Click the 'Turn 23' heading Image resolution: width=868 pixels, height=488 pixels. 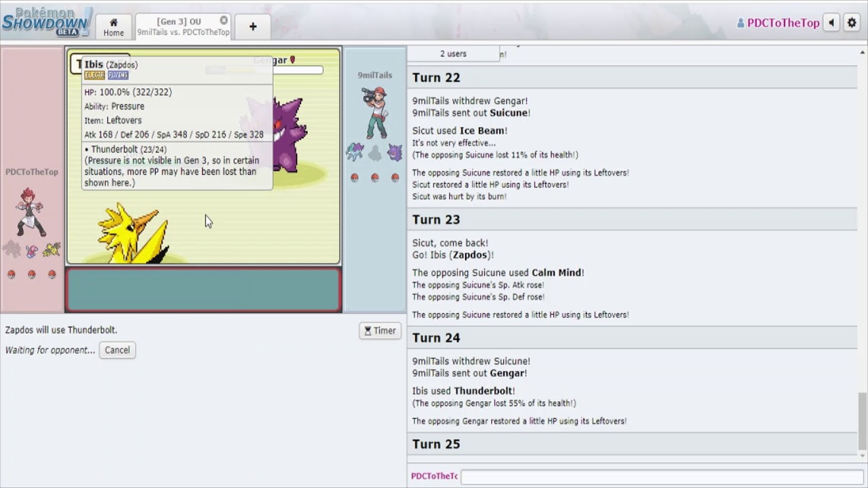[x=436, y=220]
